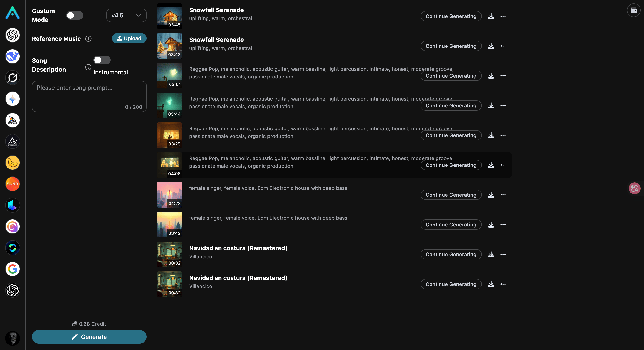This screenshot has width=644, height=350.
Task: Open more options for first Navidad en costura
Action: tap(503, 254)
